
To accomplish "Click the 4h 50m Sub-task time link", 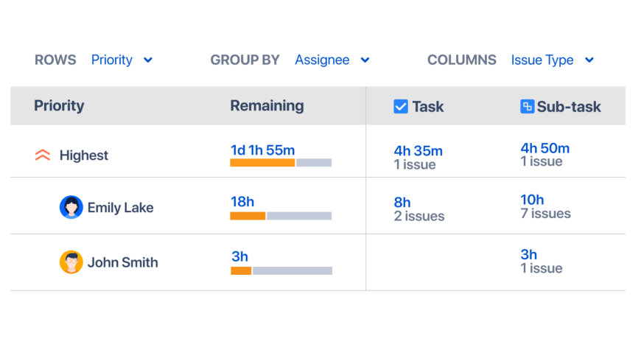I will point(544,148).
